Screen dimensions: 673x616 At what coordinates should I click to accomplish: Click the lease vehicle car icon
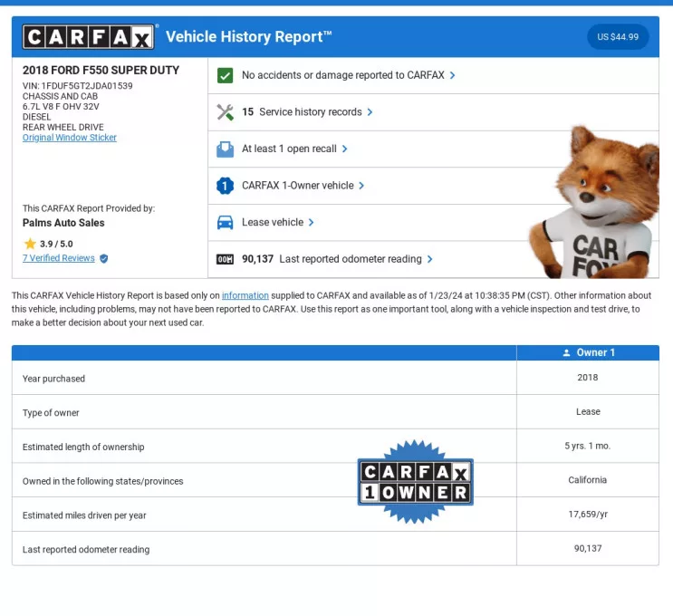[x=225, y=222]
